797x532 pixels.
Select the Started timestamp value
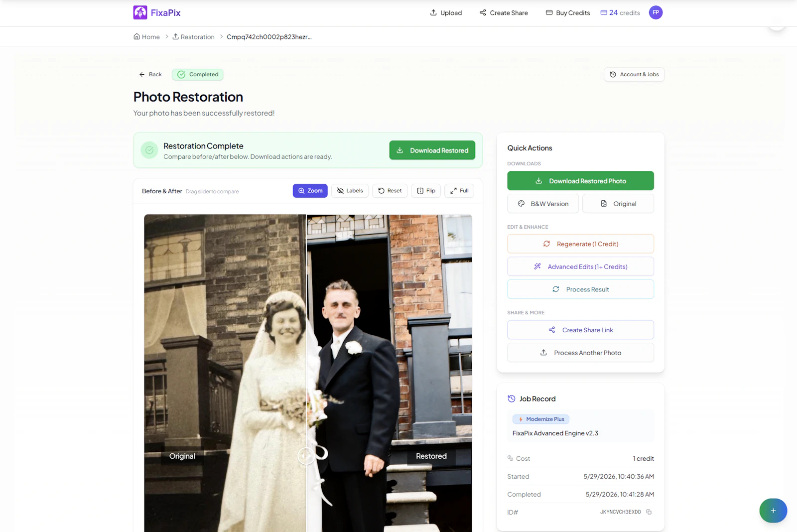click(x=619, y=477)
